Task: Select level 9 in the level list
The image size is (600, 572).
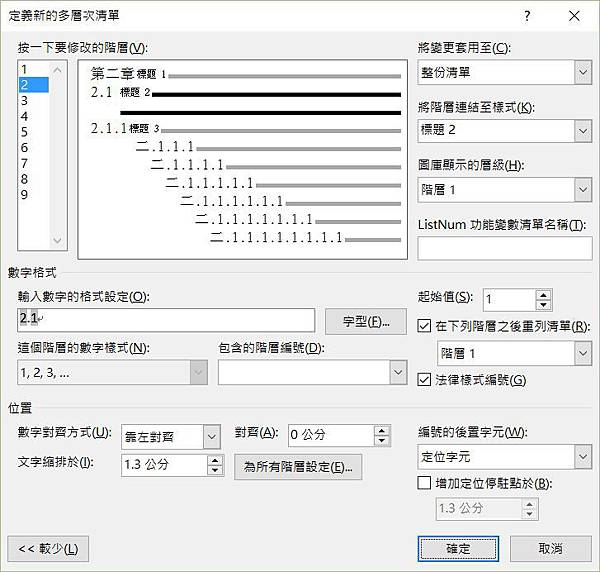Action: coord(33,195)
